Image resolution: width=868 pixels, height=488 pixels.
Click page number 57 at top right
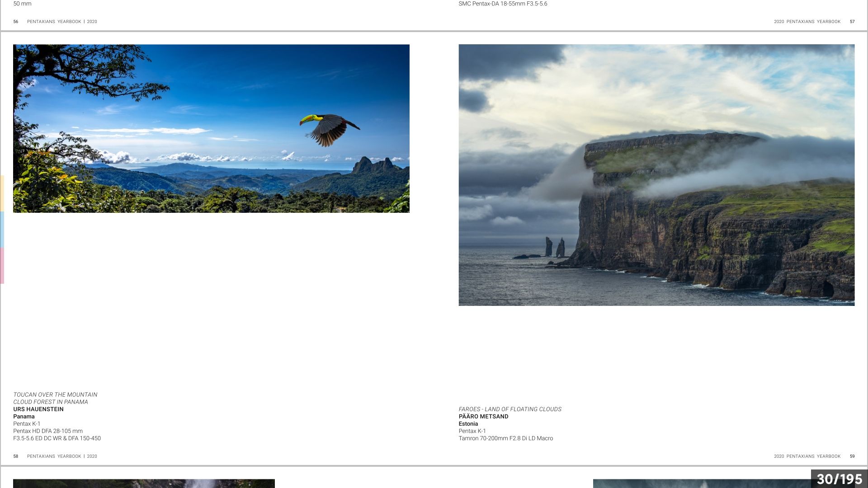[852, 22]
